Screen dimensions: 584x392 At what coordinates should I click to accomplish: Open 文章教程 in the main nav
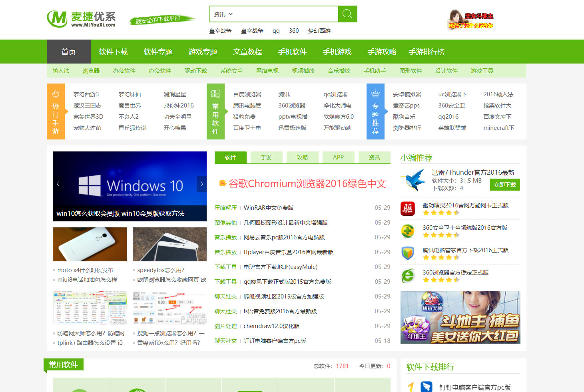pos(248,52)
